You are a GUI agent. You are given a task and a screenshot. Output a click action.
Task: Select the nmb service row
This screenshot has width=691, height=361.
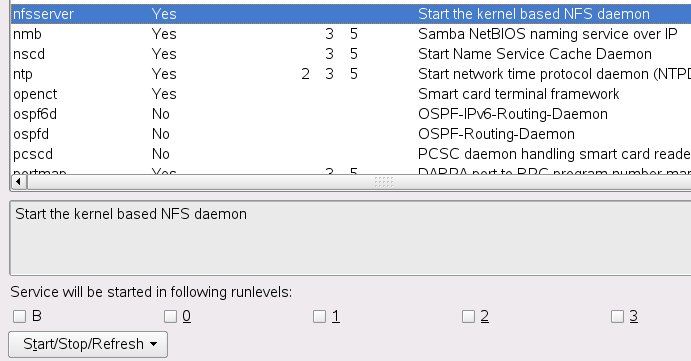351,34
